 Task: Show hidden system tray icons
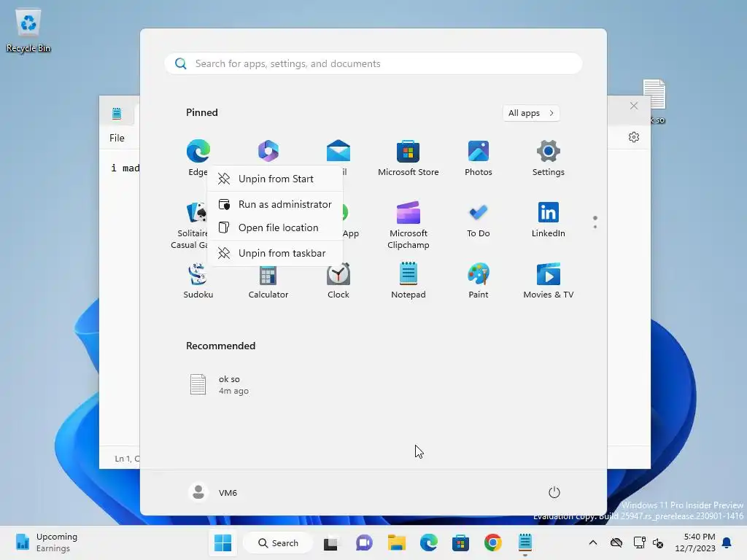[593, 542]
